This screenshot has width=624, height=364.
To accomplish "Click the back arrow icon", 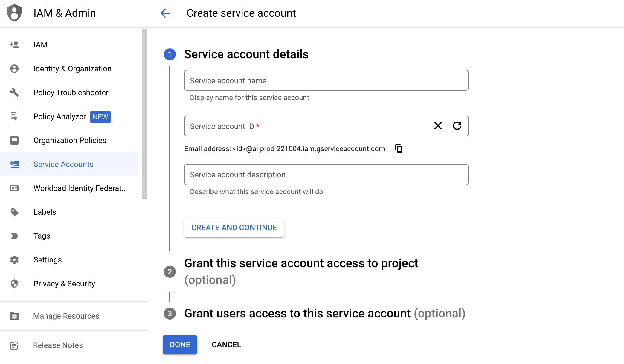I will 165,13.
